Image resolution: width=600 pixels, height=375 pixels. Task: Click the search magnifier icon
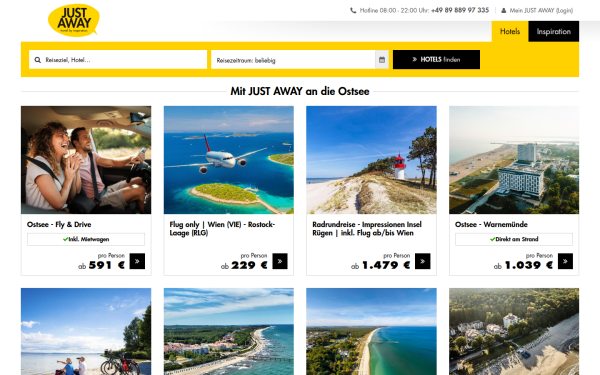tap(38, 60)
